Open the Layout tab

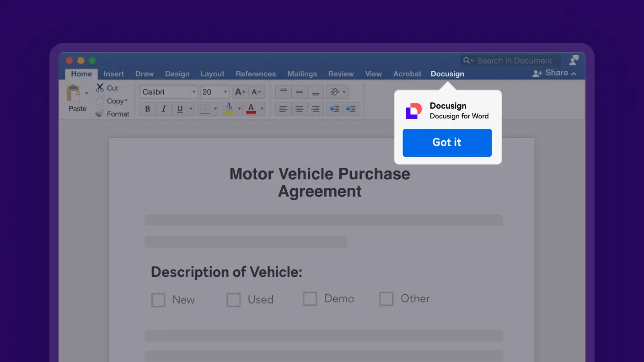212,74
